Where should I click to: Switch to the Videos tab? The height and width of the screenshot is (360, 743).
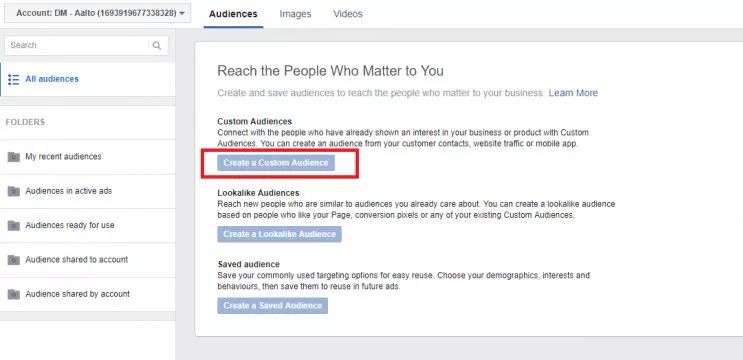pos(348,14)
